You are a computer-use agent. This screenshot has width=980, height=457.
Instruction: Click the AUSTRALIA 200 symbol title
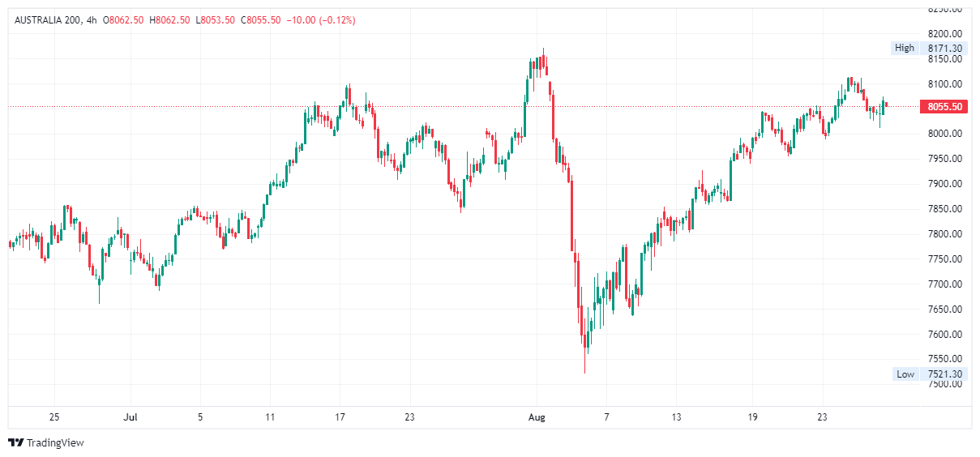[x=48, y=20]
